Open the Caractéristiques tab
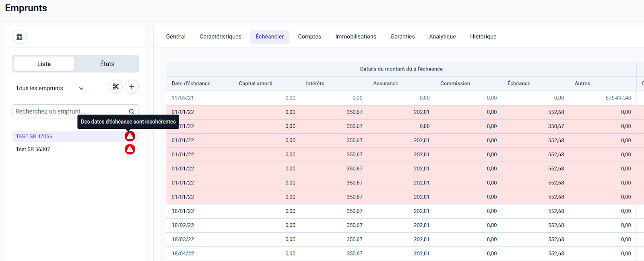 (221, 37)
